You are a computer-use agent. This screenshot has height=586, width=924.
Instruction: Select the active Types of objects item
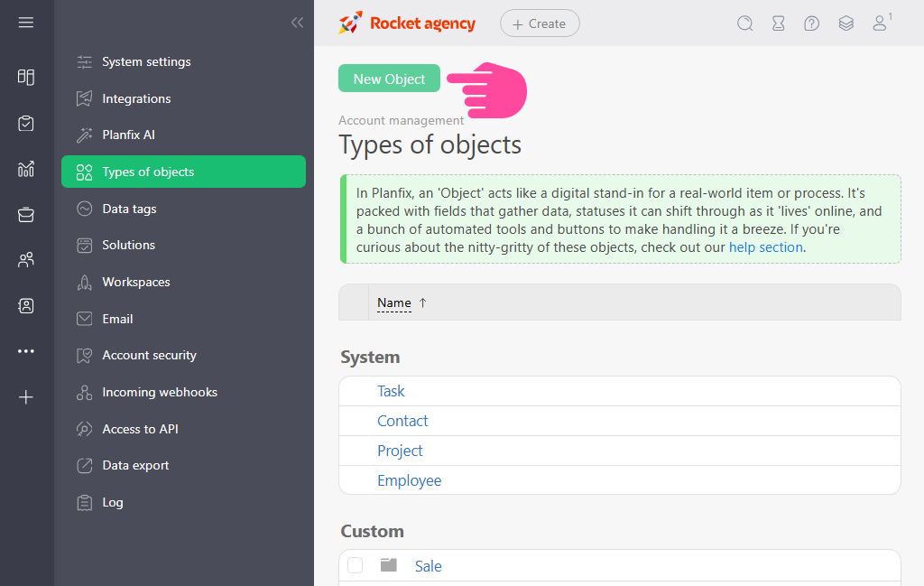click(183, 172)
